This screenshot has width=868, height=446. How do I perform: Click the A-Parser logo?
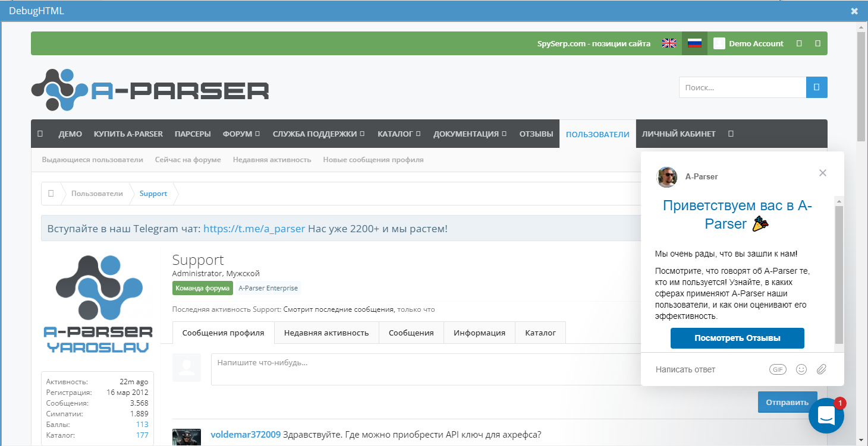pos(149,89)
